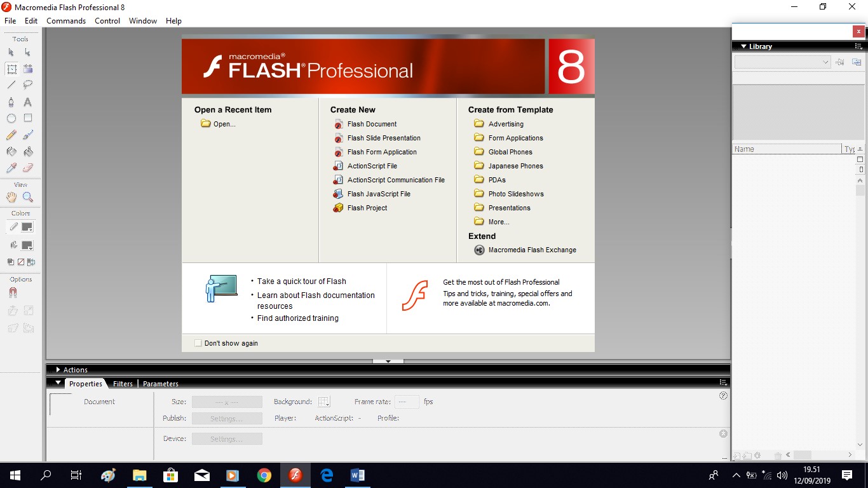Screen dimensions: 868x488
Task: Pin the current library icon
Action: click(840, 62)
